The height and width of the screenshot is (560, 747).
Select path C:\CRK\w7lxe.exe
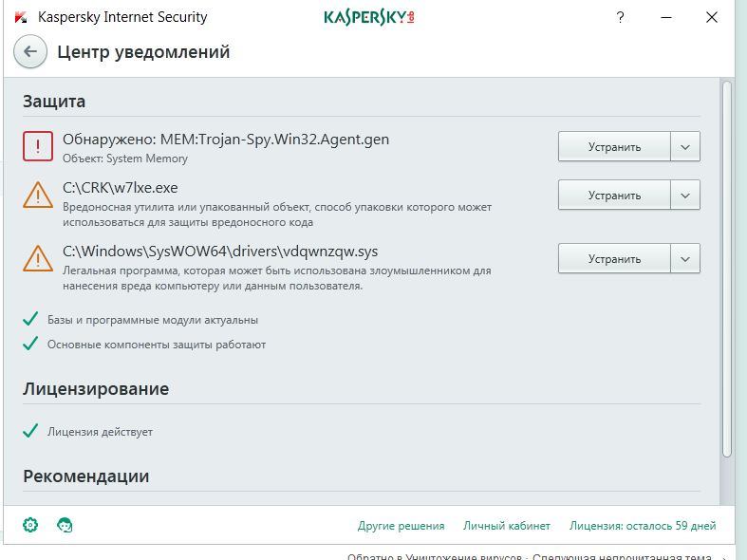pos(120,188)
